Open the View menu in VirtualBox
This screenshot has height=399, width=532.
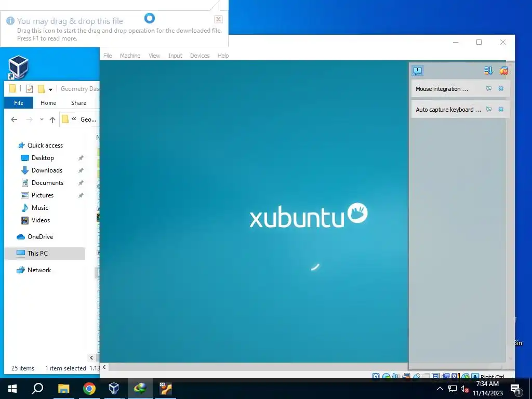(154, 56)
